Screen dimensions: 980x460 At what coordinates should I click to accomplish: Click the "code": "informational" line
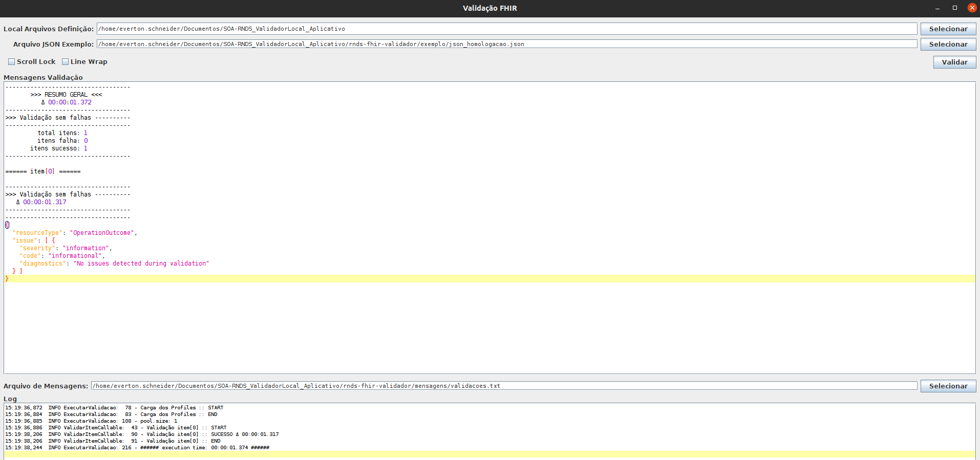point(62,256)
